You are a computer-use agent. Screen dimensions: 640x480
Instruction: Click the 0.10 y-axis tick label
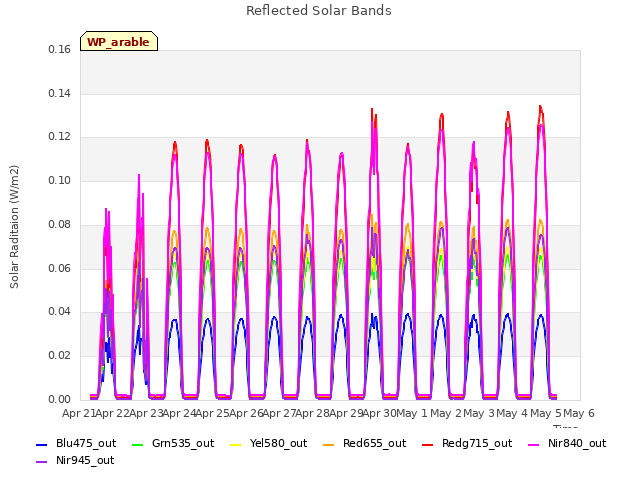click(60, 180)
